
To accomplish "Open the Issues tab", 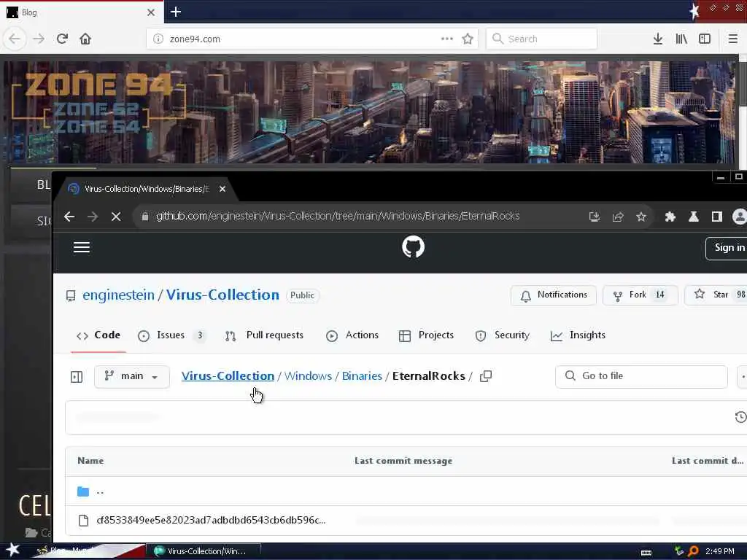I will (171, 335).
